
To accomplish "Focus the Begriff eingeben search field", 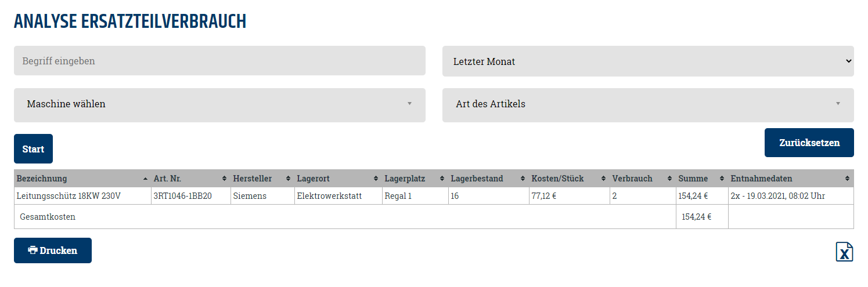I will pyautogui.click(x=219, y=61).
